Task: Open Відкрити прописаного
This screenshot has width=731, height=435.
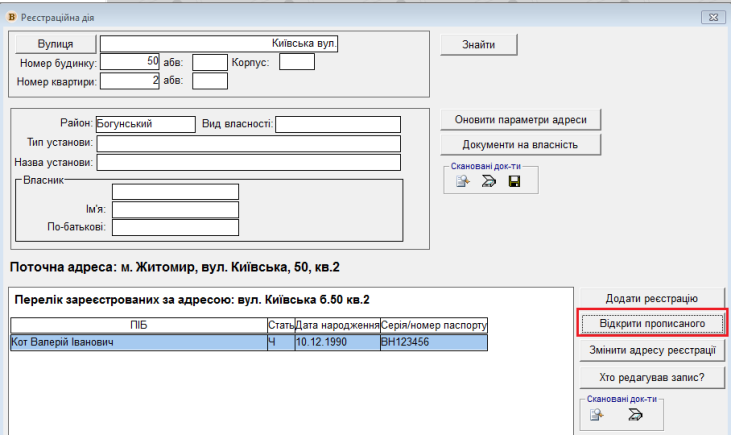Action: point(651,324)
